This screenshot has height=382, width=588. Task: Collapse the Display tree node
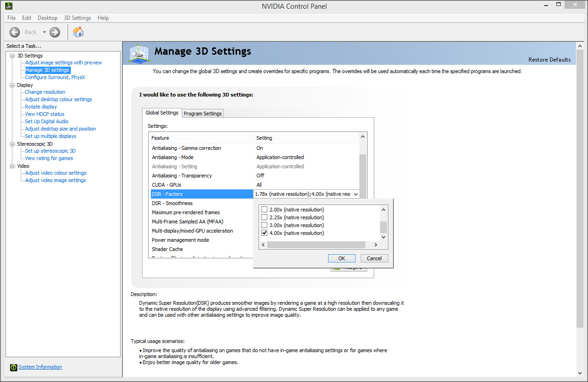pos(12,85)
